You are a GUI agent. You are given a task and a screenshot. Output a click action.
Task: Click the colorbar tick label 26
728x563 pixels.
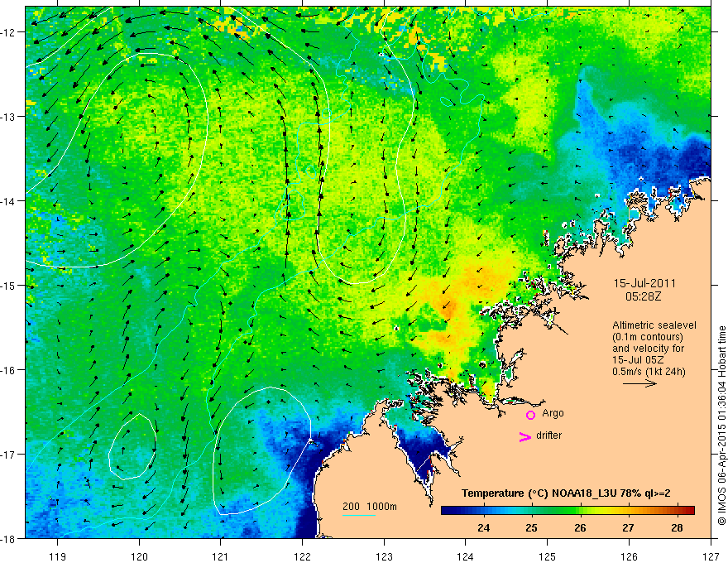(x=580, y=527)
